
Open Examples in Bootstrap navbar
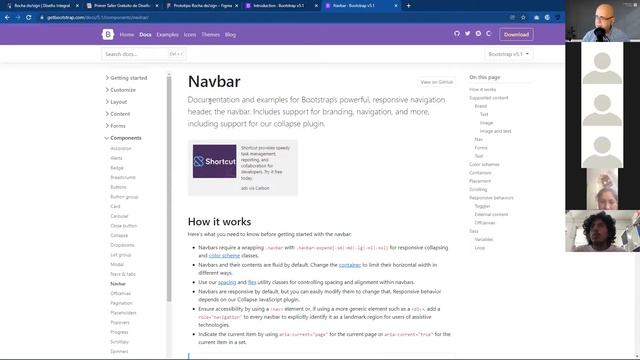coord(167,35)
